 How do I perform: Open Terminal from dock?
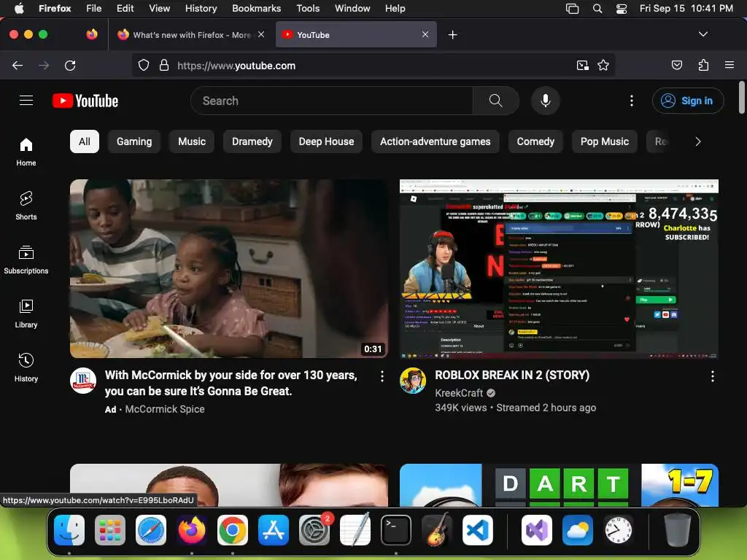(396, 529)
